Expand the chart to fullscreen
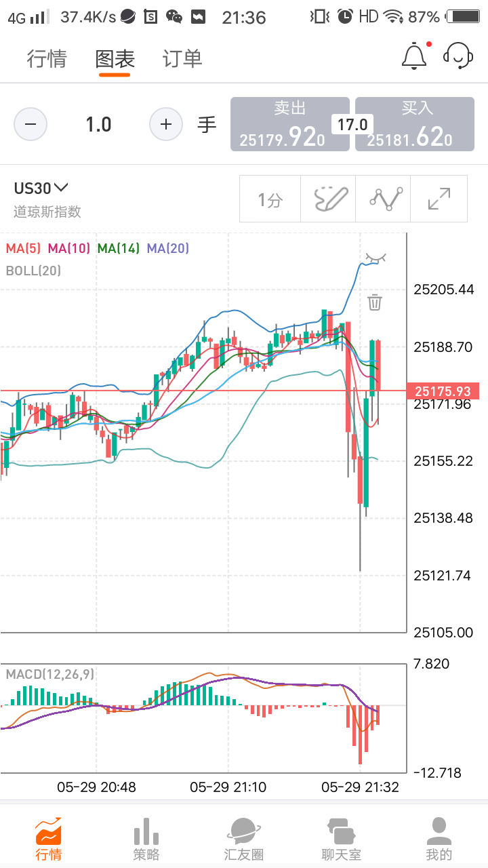 (439, 199)
